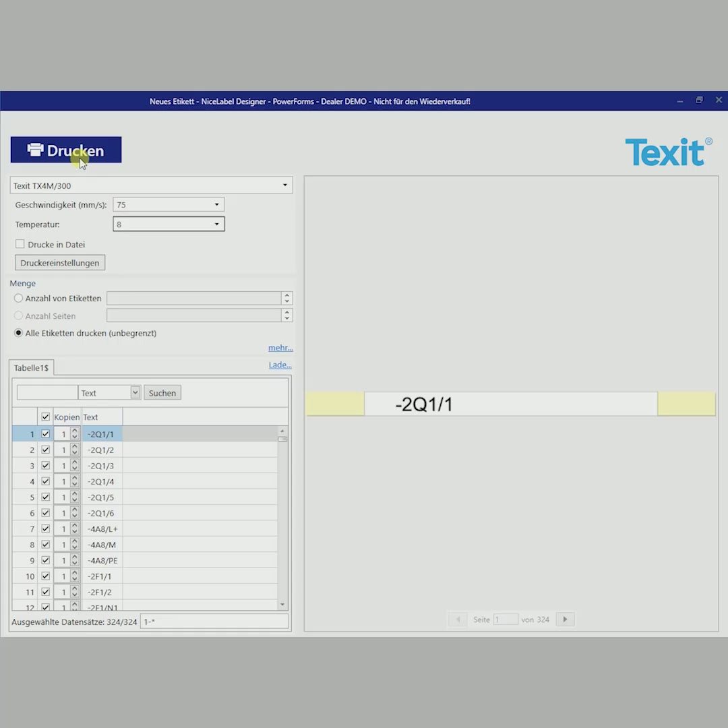Click the Anzahl von Etiketten spinner arrows
The image size is (728, 728).
coord(287,298)
